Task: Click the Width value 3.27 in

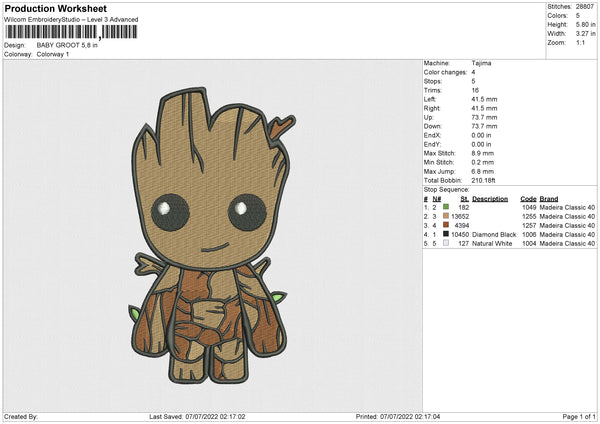Action: tap(585, 34)
